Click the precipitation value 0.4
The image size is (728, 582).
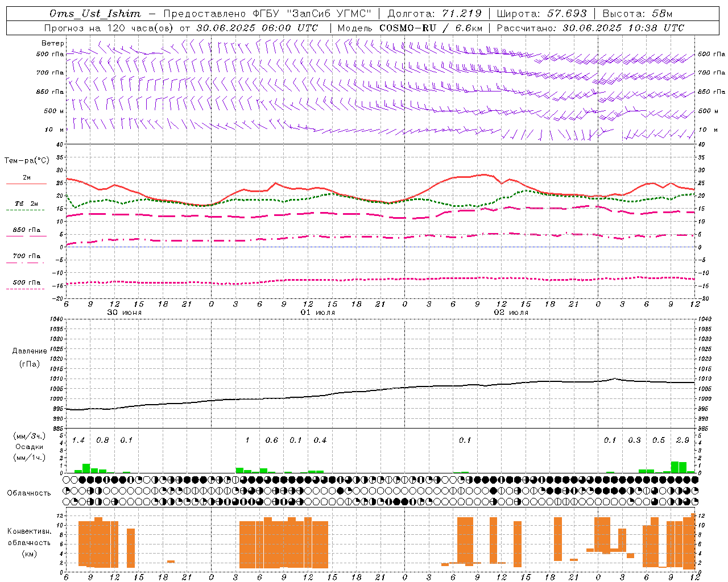click(x=320, y=440)
